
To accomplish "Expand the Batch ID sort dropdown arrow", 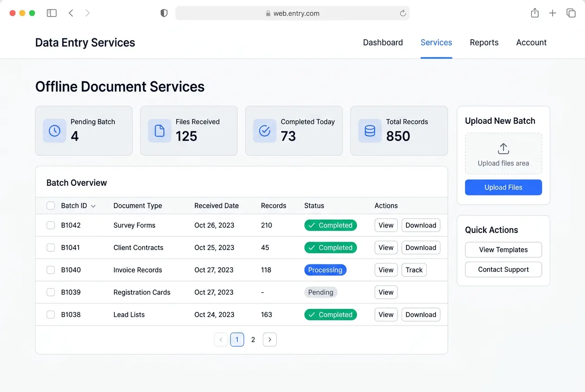I will (x=93, y=206).
